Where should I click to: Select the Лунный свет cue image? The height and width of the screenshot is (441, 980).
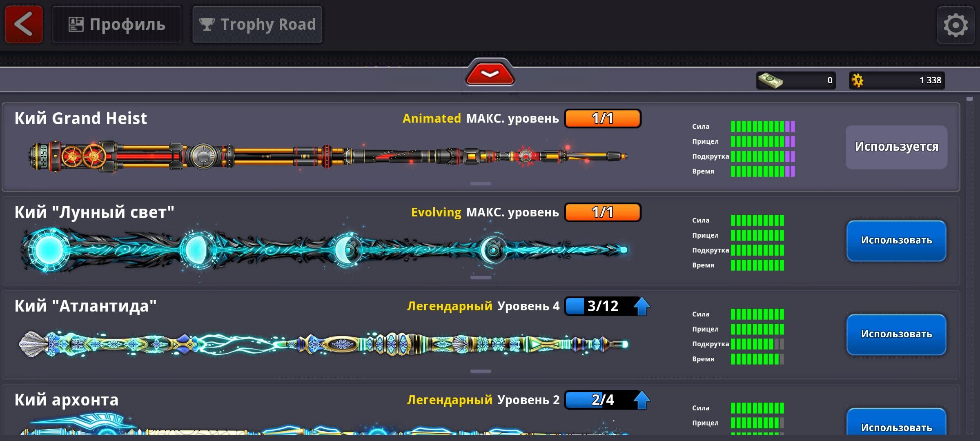pos(325,249)
